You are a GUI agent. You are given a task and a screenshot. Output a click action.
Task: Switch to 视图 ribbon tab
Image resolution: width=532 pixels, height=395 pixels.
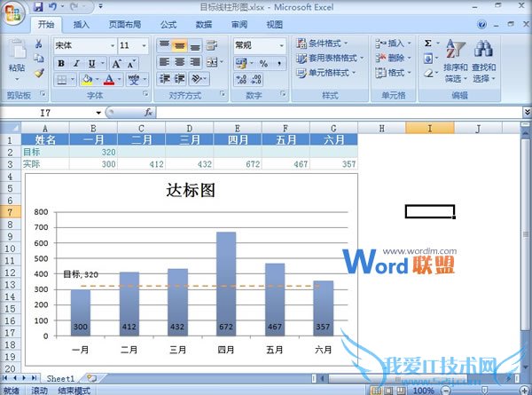[275, 25]
